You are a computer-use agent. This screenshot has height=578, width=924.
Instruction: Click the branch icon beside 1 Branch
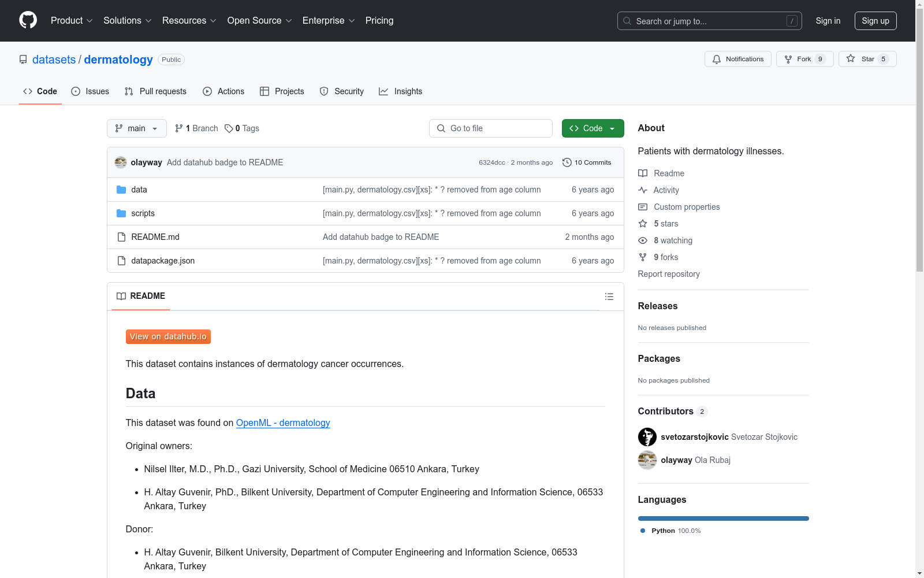[x=179, y=128]
